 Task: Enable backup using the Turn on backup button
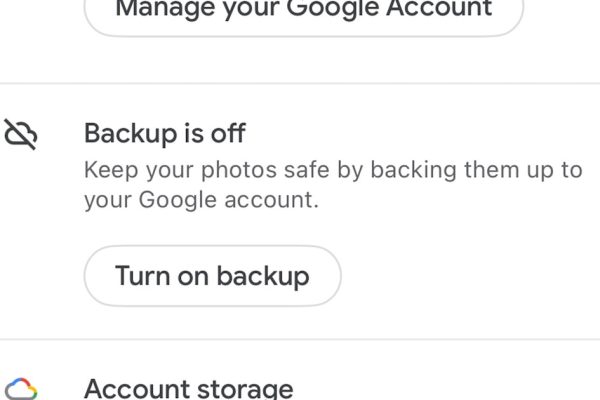click(x=212, y=276)
